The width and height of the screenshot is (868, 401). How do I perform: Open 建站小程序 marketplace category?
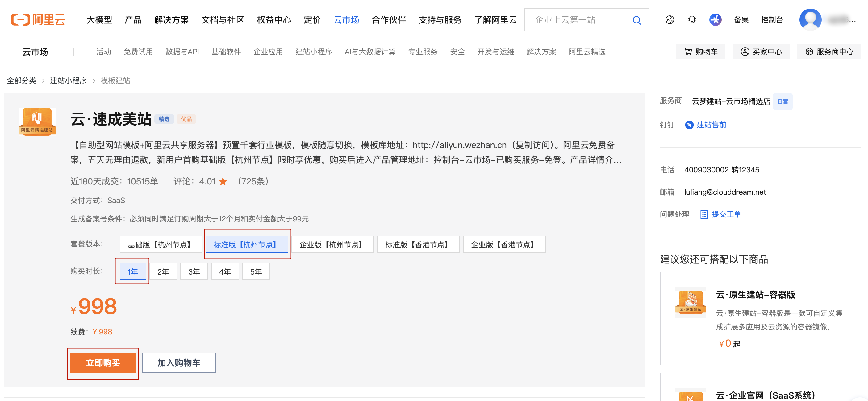pos(314,52)
